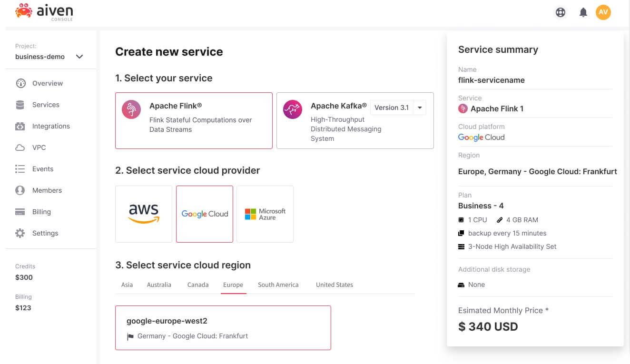
Task: Click the CPU chip icon in plan
Action: pyautogui.click(x=461, y=220)
